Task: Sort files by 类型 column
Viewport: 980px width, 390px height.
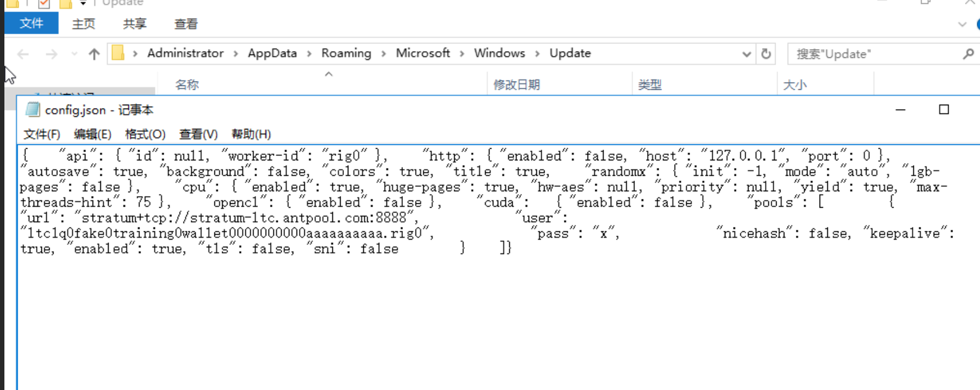Action: (x=649, y=85)
